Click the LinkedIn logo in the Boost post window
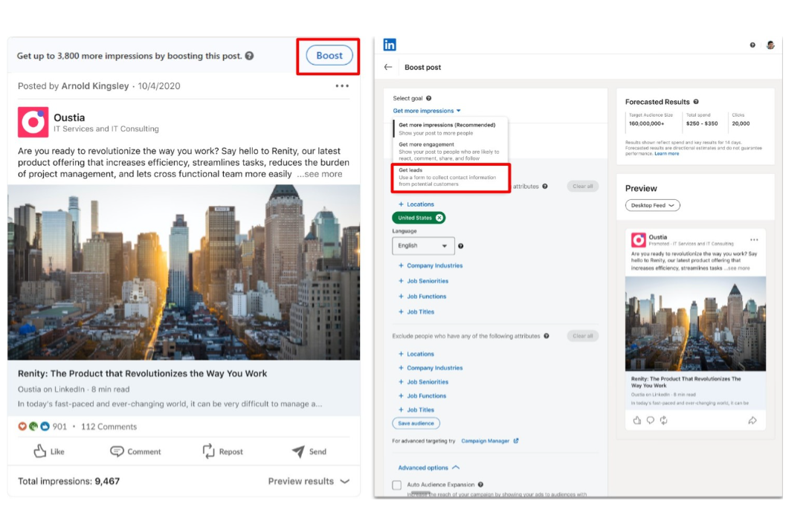 pyautogui.click(x=390, y=45)
